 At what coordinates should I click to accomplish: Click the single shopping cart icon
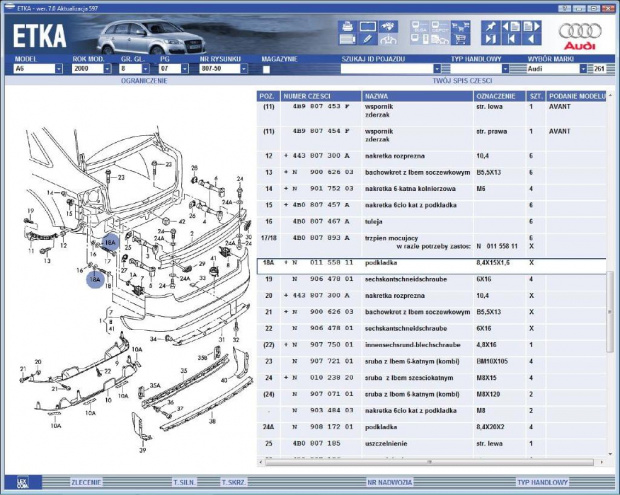[x=460, y=39]
